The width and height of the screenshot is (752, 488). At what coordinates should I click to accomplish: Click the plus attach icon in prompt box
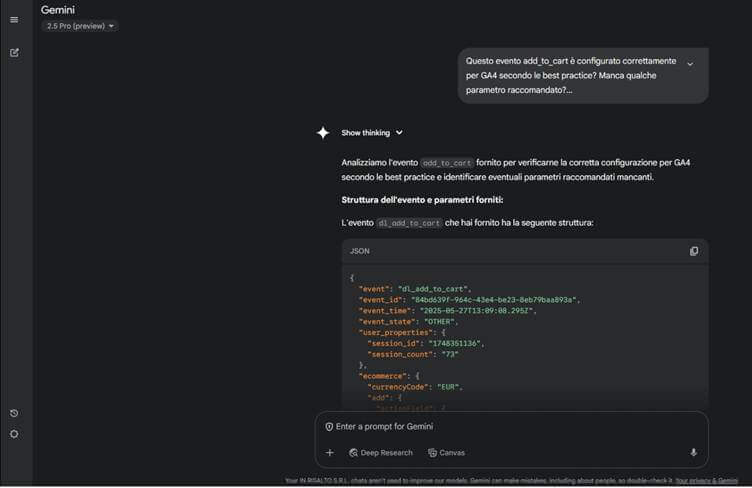pos(329,453)
